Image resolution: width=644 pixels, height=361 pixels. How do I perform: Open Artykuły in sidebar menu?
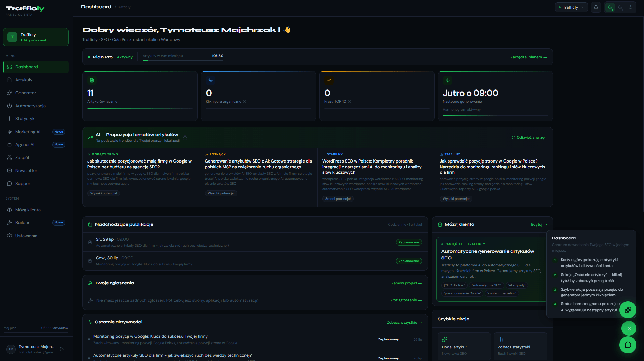[36, 80]
